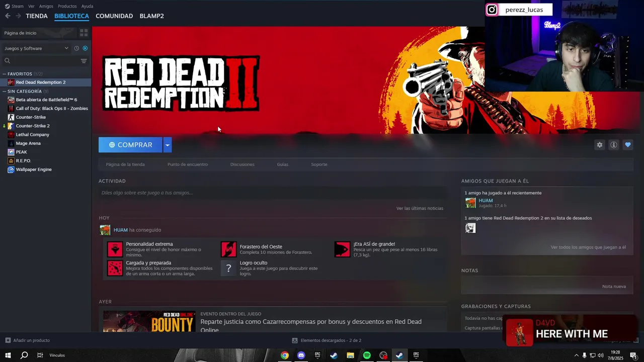Open the Guías link

(283, 164)
